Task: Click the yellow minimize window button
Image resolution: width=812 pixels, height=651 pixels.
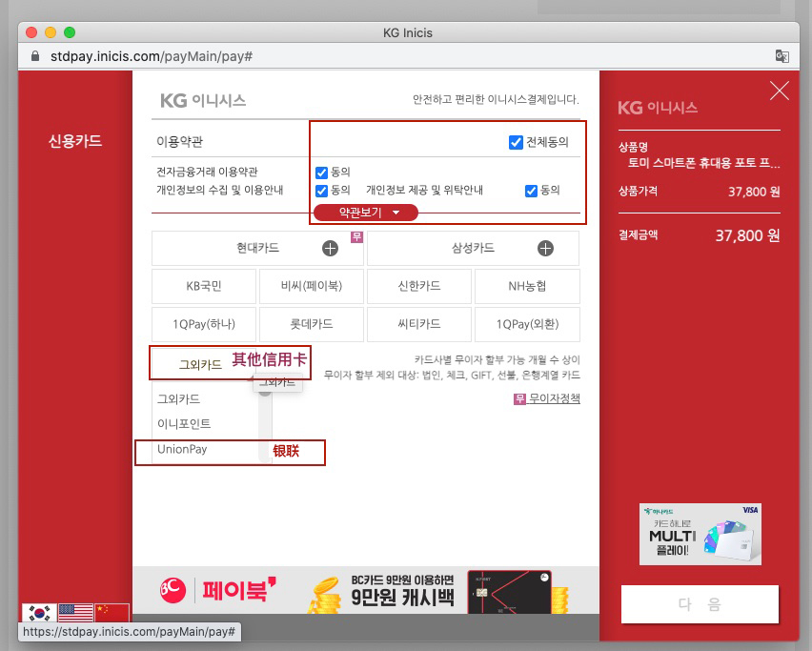Action: point(51,32)
